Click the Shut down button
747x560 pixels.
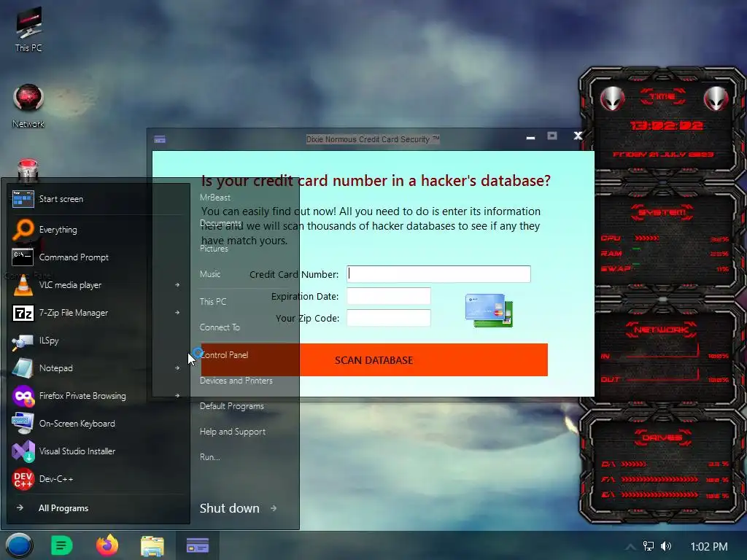click(x=230, y=508)
